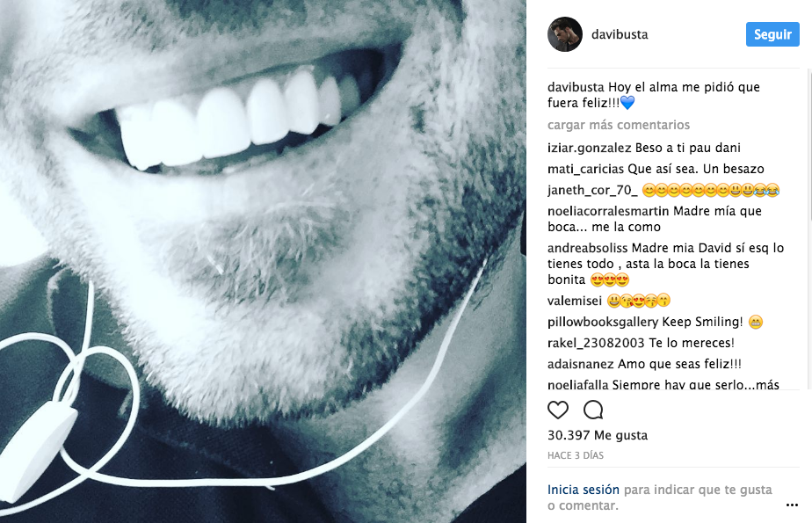This screenshot has height=523, width=812.
Task: Open iziar.gonzalez commenter profile
Action: click(583, 148)
